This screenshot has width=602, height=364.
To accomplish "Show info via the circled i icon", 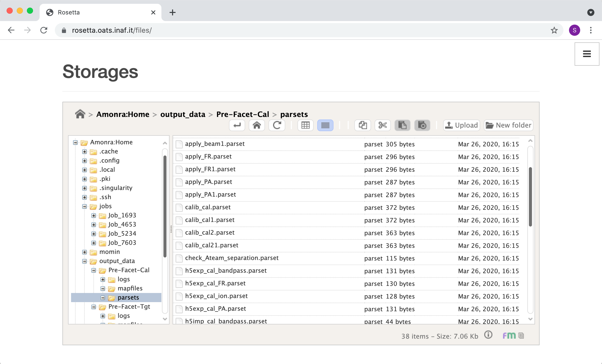I will point(488,335).
